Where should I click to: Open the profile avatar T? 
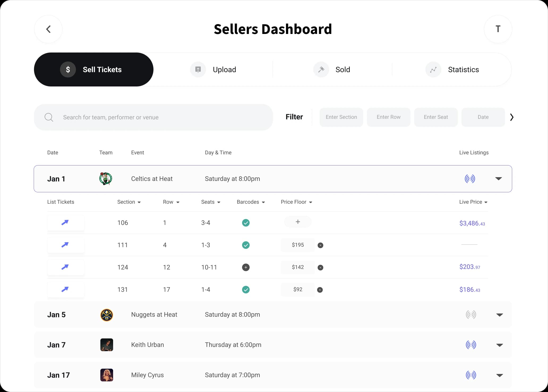498,29
